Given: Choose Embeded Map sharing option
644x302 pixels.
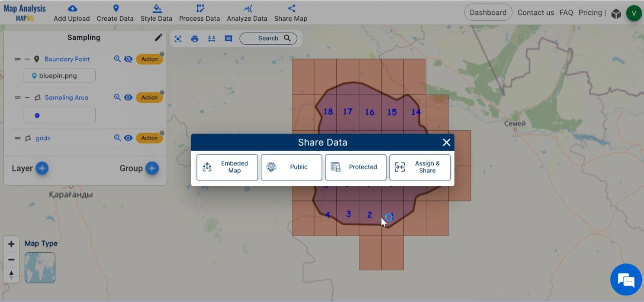Looking at the screenshot, I should [227, 167].
